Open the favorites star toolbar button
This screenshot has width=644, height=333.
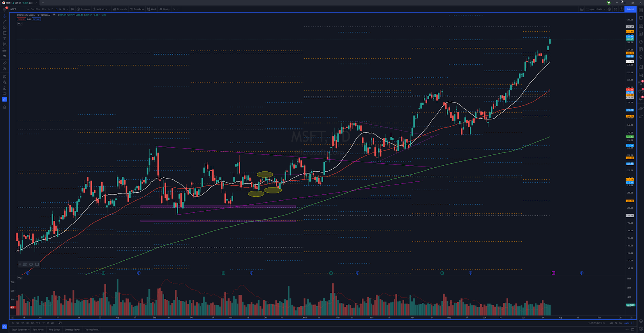[4, 327]
